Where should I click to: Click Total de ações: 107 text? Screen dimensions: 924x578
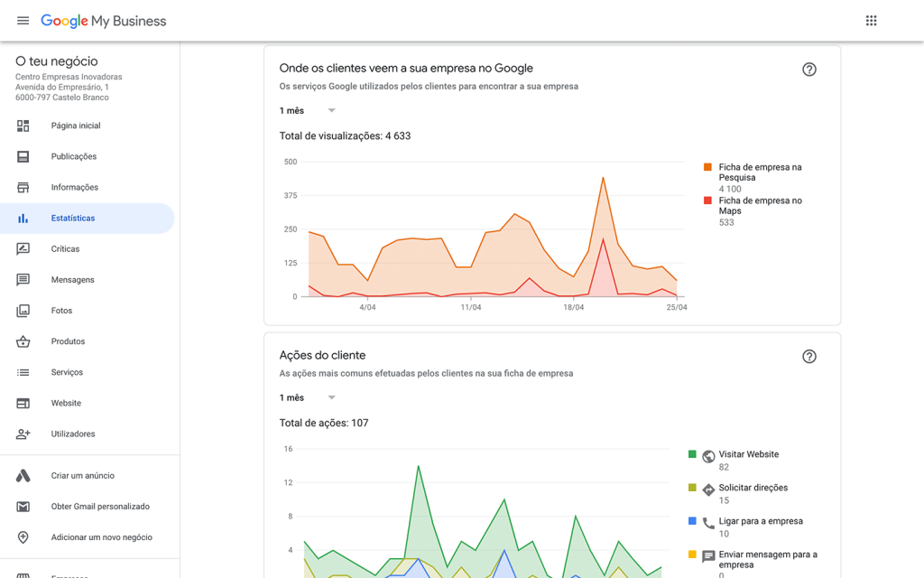tap(324, 423)
